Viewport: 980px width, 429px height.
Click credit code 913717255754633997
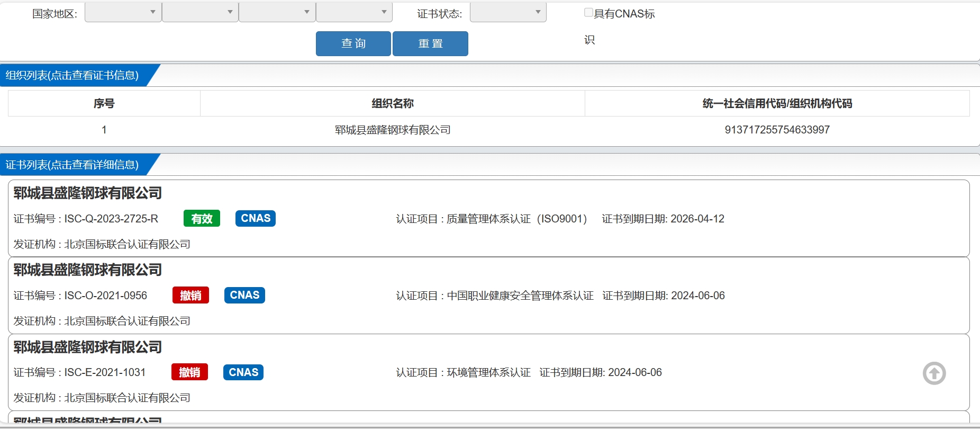(x=777, y=130)
